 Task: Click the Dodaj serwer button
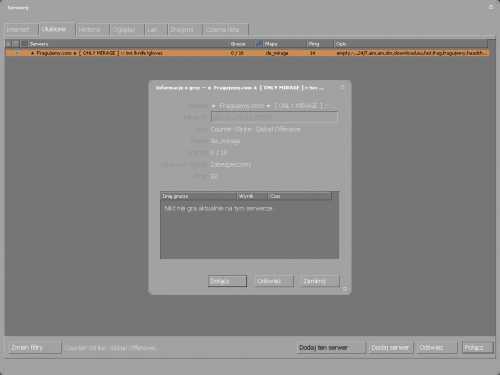(x=391, y=348)
